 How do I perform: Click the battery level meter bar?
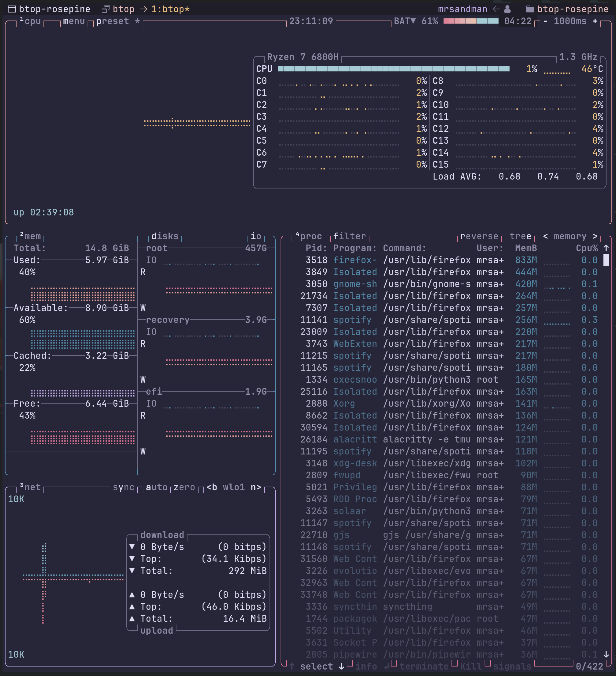tap(471, 21)
